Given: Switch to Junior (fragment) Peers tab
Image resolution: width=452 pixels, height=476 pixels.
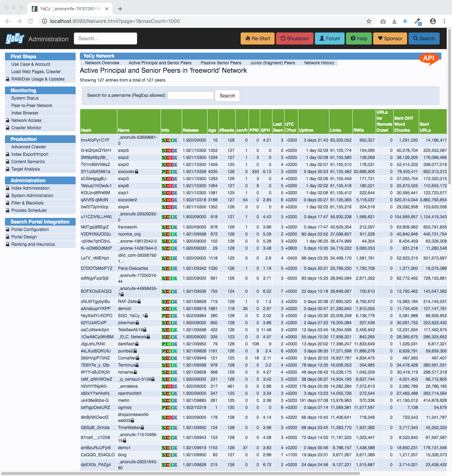Looking at the screenshot, I should pyautogui.click(x=273, y=63).
